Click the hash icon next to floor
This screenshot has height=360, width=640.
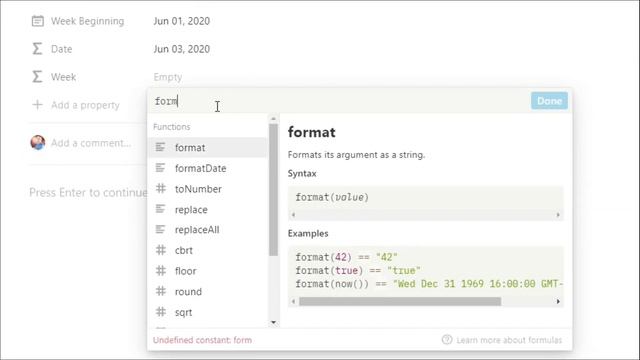pyautogui.click(x=161, y=271)
